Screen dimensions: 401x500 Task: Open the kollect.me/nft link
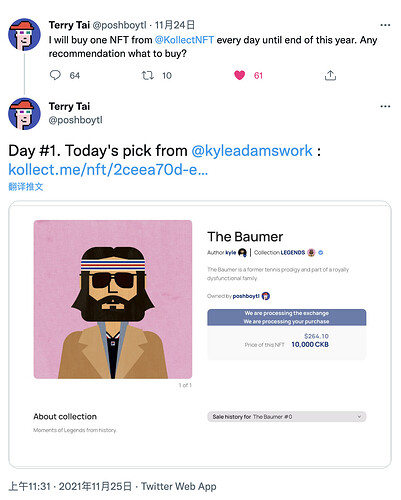(108, 170)
